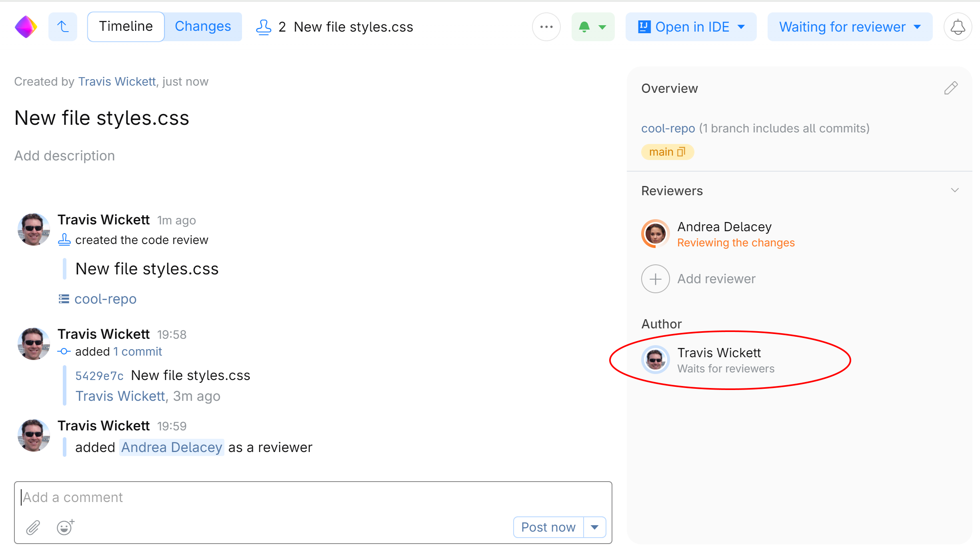Collapse the Reviewers section chevron
This screenshot has height=552, width=980.
pos(955,190)
